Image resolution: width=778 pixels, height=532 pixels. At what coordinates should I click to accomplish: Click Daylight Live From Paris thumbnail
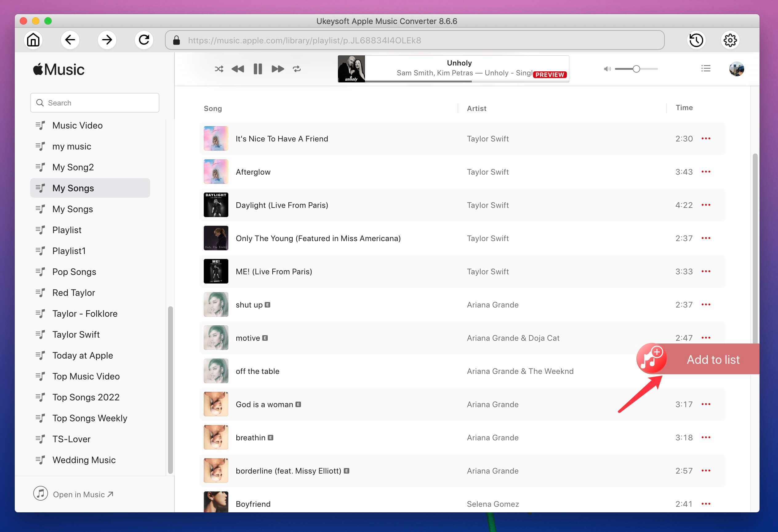216,205
